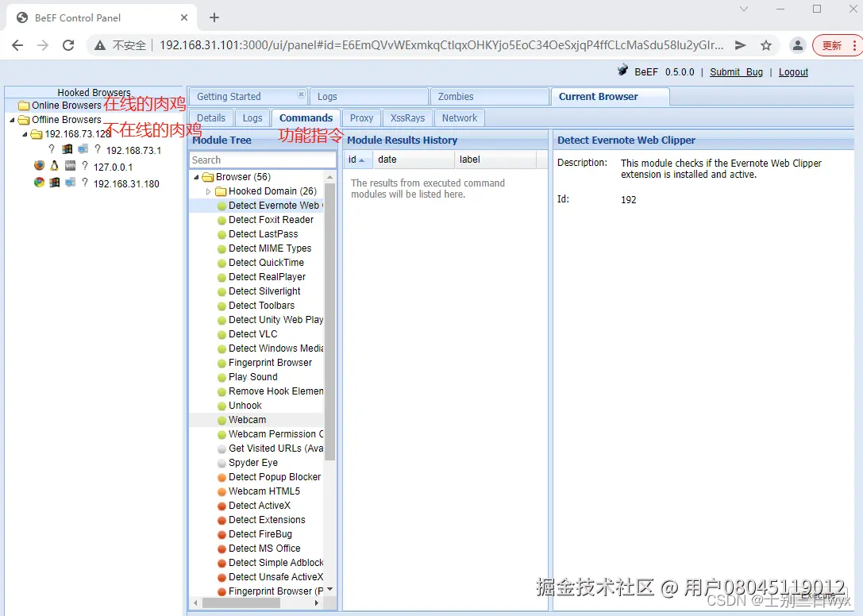The height and width of the screenshot is (616, 863).
Task: Click the Submit Bug link
Action: click(x=736, y=72)
